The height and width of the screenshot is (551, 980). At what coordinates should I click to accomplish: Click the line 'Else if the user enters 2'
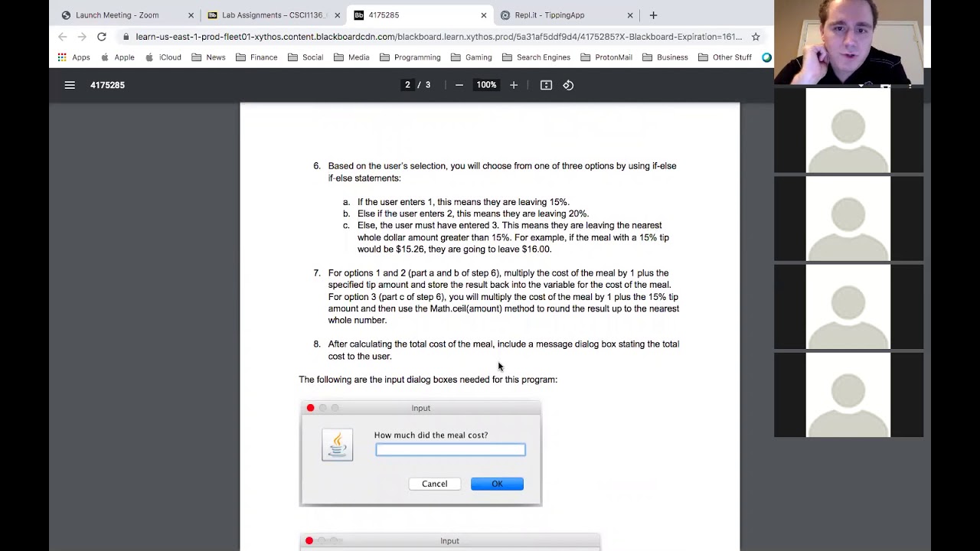click(x=473, y=214)
